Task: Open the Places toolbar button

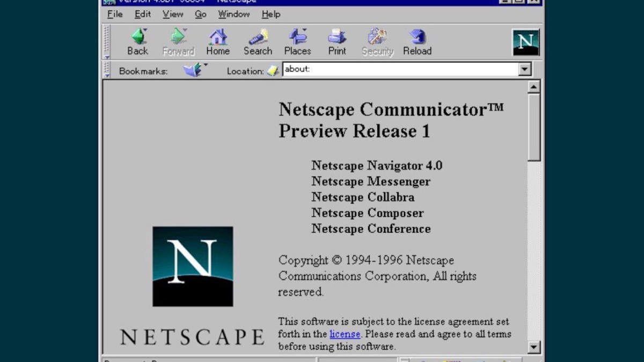Action: coord(298,42)
